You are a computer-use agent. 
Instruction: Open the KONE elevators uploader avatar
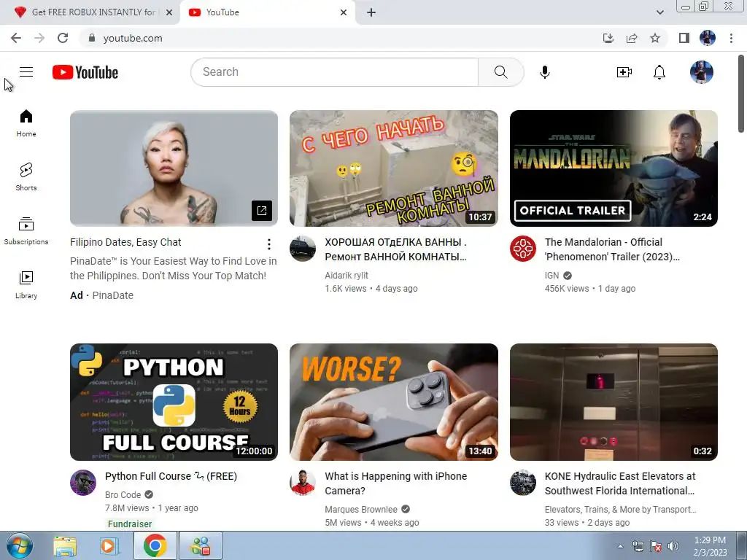[522, 483]
